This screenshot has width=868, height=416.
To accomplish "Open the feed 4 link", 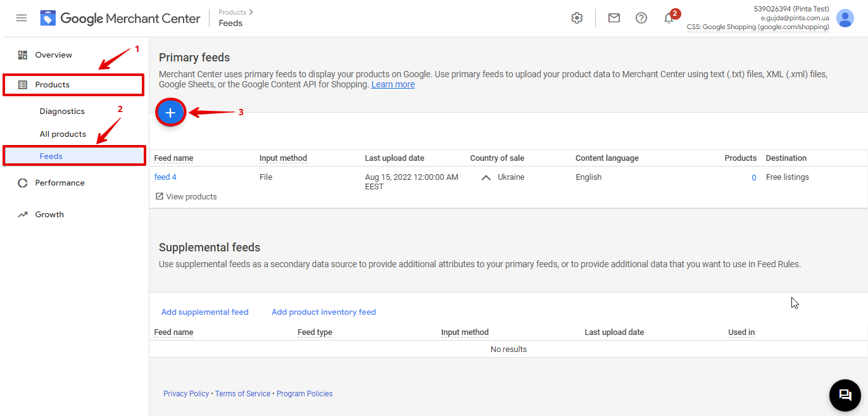I will pyautogui.click(x=165, y=177).
